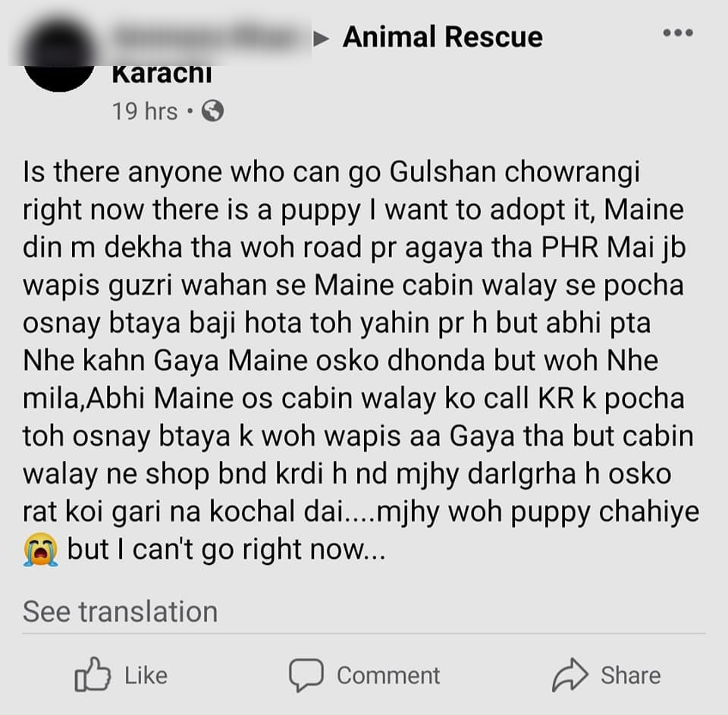Viewport: 728px width, 715px height.
Task: Tap the thumbs-up Like icon
Action: [93, 674]
